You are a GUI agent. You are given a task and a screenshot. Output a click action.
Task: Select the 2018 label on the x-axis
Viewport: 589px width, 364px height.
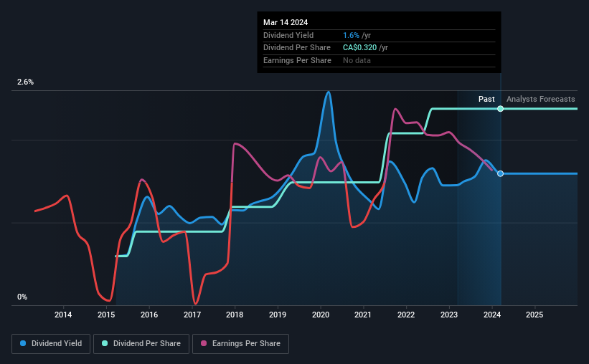[x=235, y=315]
